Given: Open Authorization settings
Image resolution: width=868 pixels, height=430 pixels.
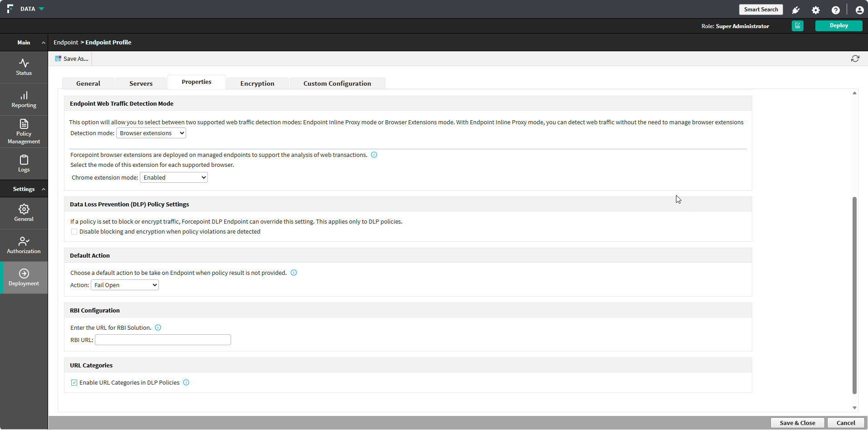Looking at the screenshot, I should point(24,245).
